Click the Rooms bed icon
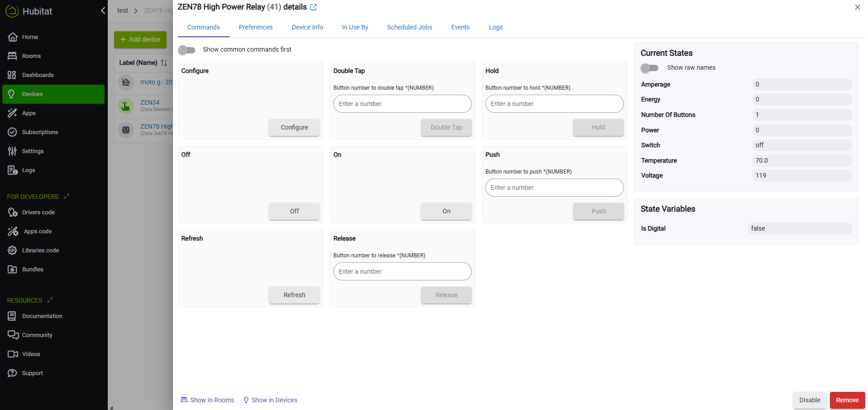The height and width of the screenshot is (410, 868). point(12,56)
